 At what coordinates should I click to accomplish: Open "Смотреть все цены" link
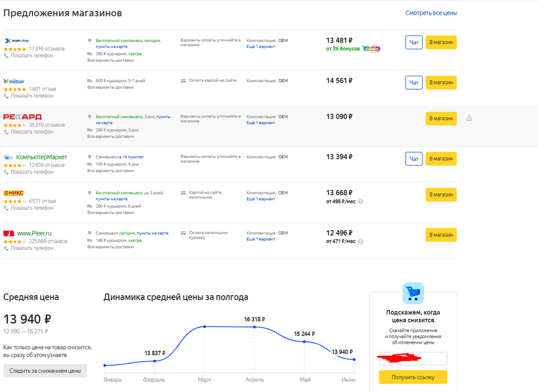coord(431,13)
